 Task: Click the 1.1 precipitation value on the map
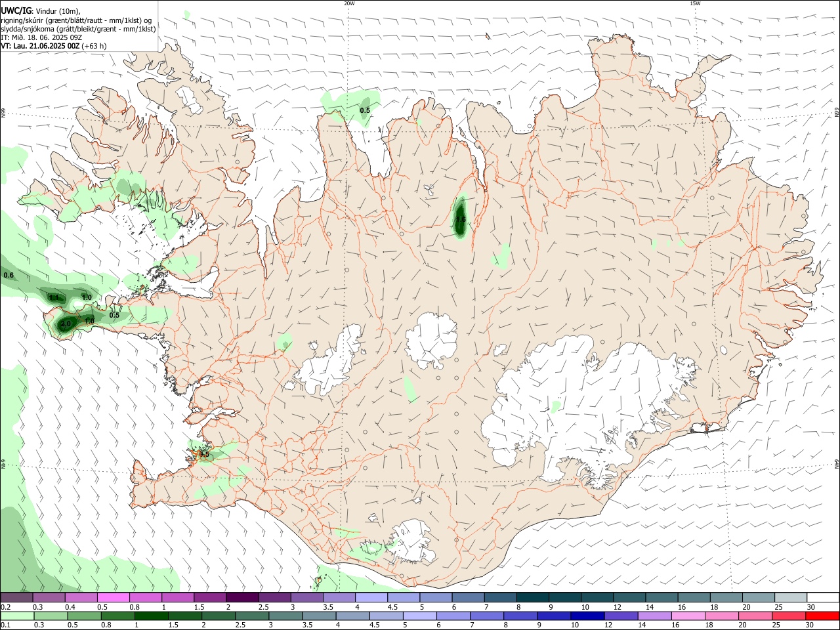(x=54, y=297)
